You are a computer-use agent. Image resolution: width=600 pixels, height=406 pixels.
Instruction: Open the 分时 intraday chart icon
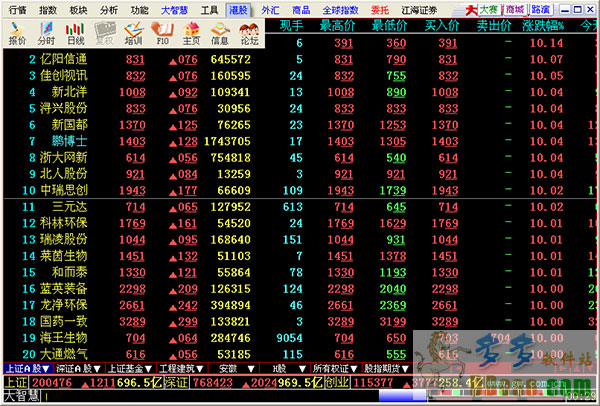pos(46,34)
